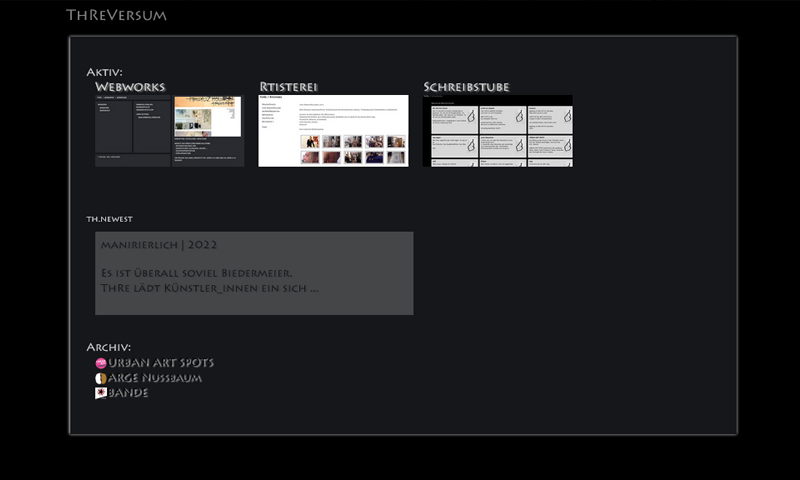Click the ThReVersum site title
The image size is (800, 480).
[116, 15]
